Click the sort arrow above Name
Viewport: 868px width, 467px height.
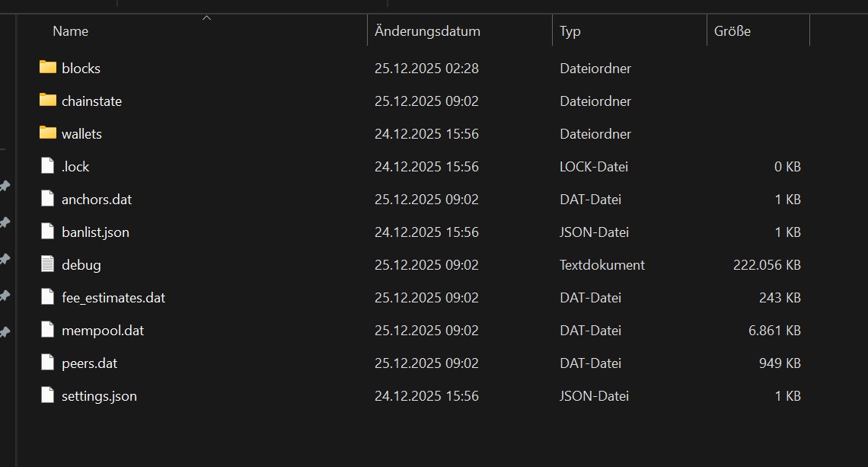(x=206, y=18)
